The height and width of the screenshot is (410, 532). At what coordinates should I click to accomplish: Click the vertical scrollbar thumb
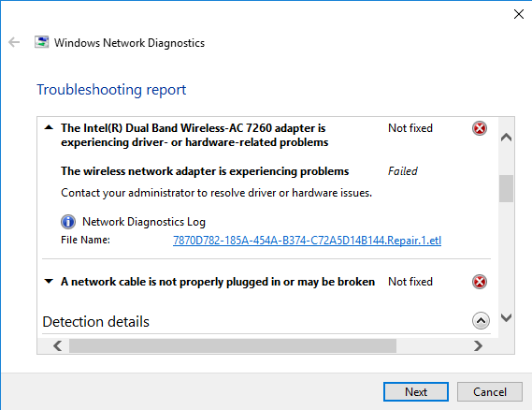coord(506,188)
